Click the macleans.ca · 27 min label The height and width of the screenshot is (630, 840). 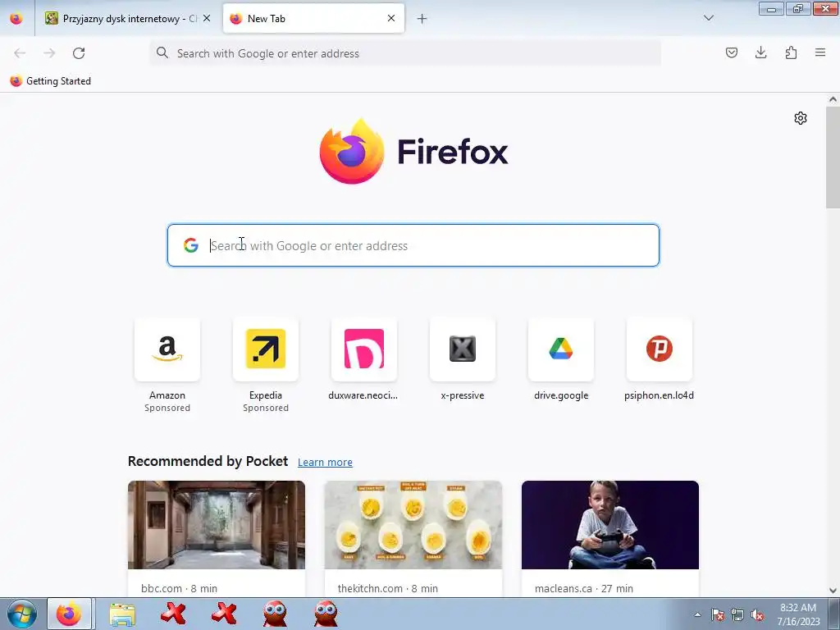(x=583, y=588)
